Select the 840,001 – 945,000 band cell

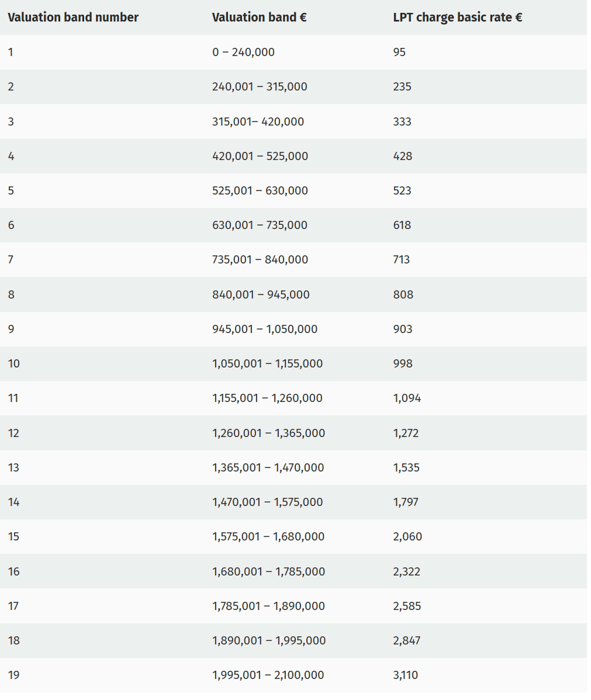click(261, 295)
